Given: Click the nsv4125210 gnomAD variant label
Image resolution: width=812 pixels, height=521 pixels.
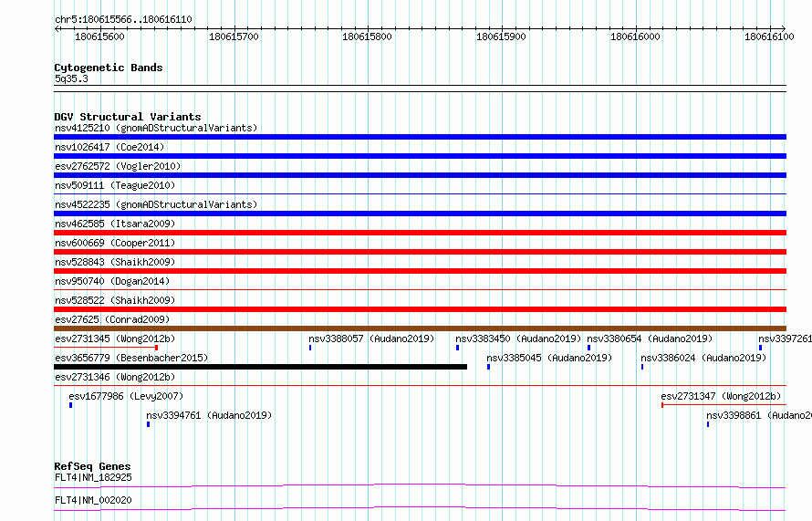Looking at the screenshot, I should 156,128.
